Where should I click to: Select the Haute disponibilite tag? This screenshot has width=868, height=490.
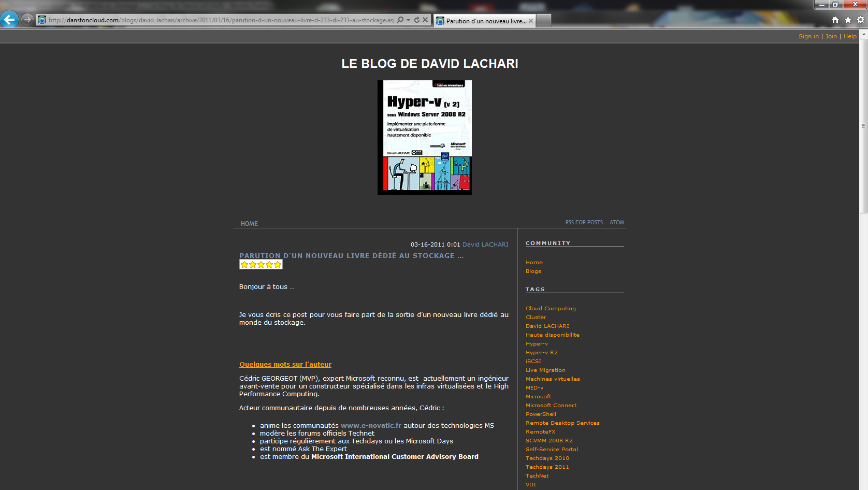(552, 335)
